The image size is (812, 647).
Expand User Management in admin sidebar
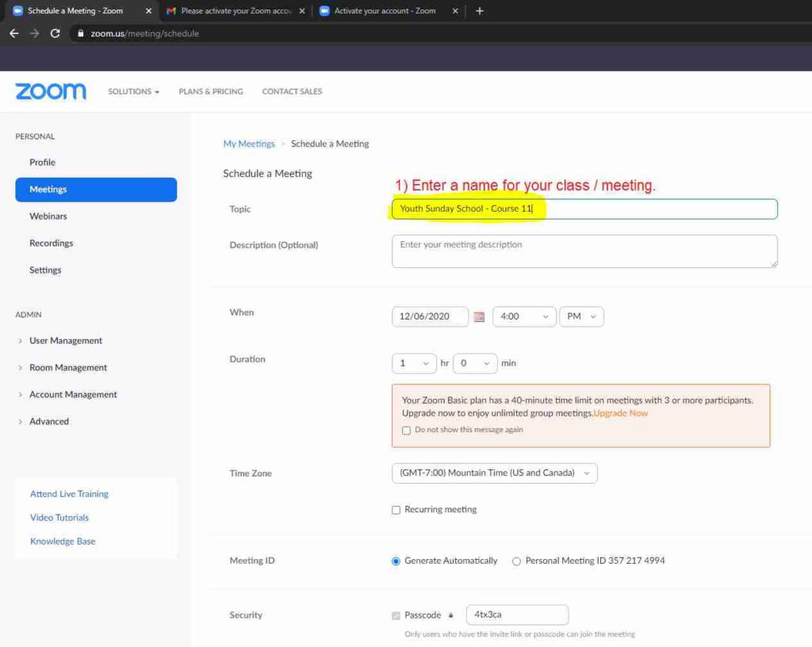coord(66,341)
